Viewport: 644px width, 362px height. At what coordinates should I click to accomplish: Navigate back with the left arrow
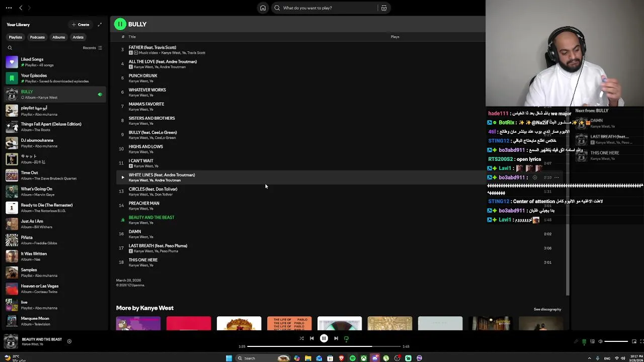(x=21, y=8)
